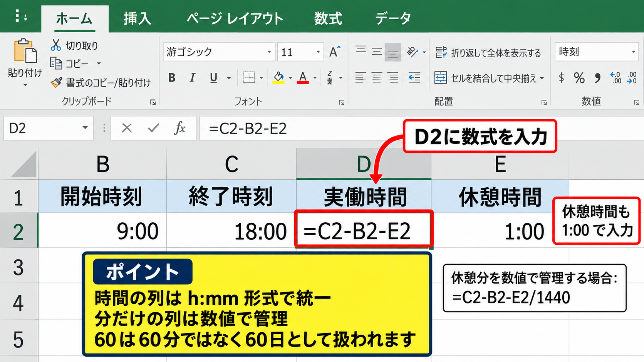The height and width of the screenshot is (362, 644).
Task: Click increase decimal icon
Action: [615, 78]
